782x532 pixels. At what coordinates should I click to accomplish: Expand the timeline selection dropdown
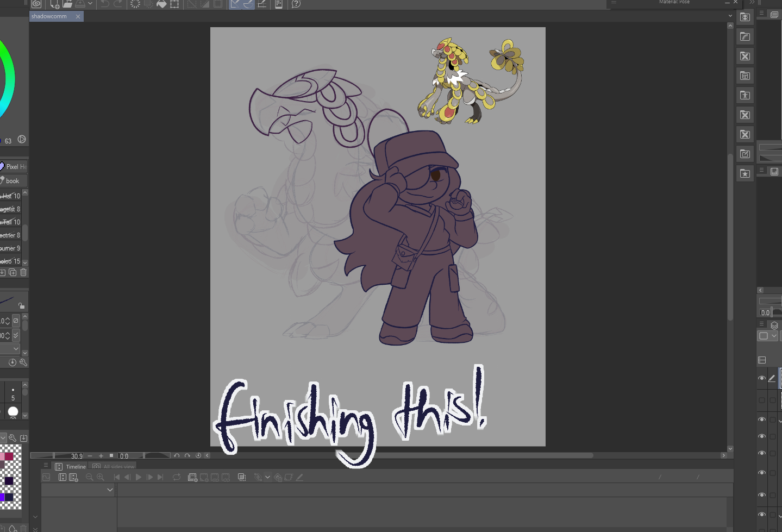tap(110, 490)
